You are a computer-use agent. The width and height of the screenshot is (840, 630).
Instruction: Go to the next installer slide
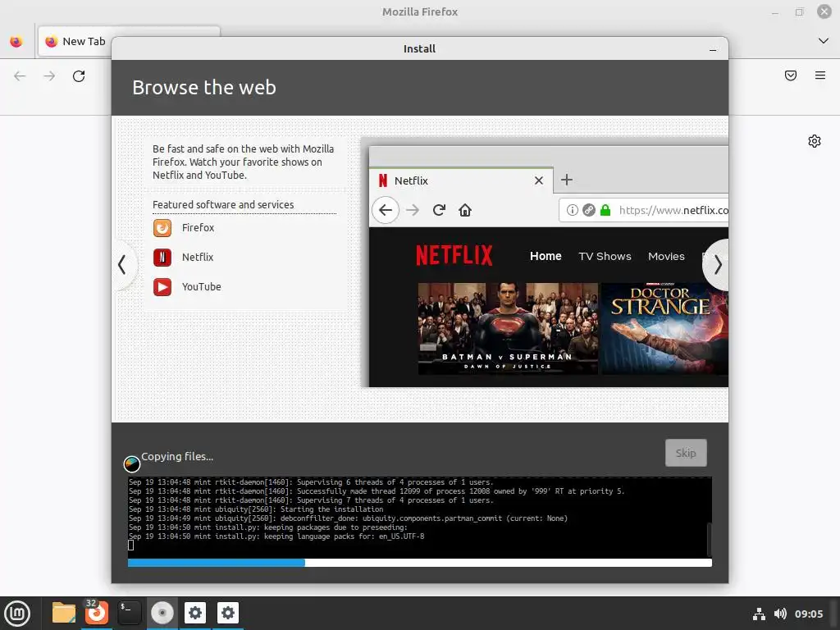pos(717,265)
